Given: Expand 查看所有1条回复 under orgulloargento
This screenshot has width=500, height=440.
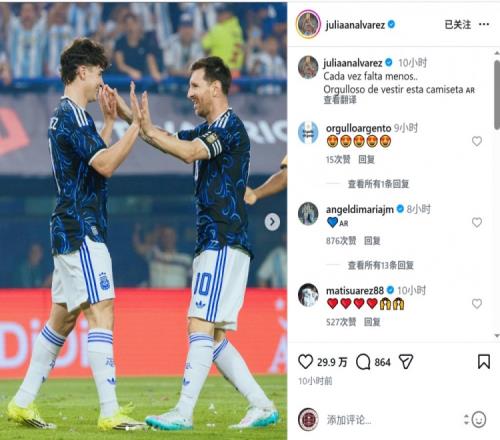Looking at the screenshot, I should (x=378, y=184).
